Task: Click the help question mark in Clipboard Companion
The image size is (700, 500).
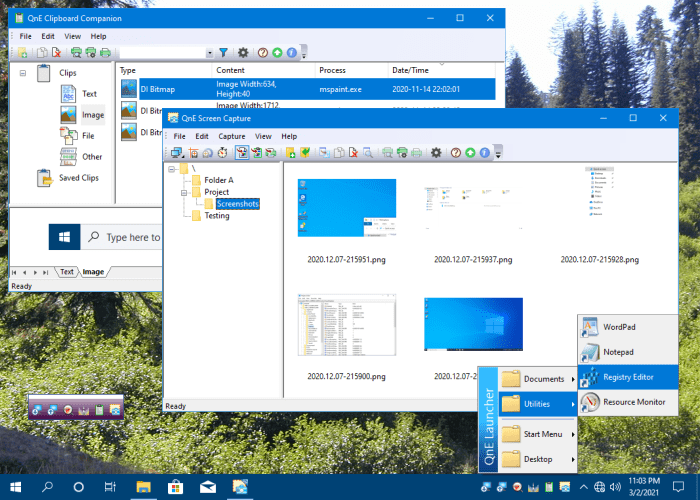Action: coord(262,52)
